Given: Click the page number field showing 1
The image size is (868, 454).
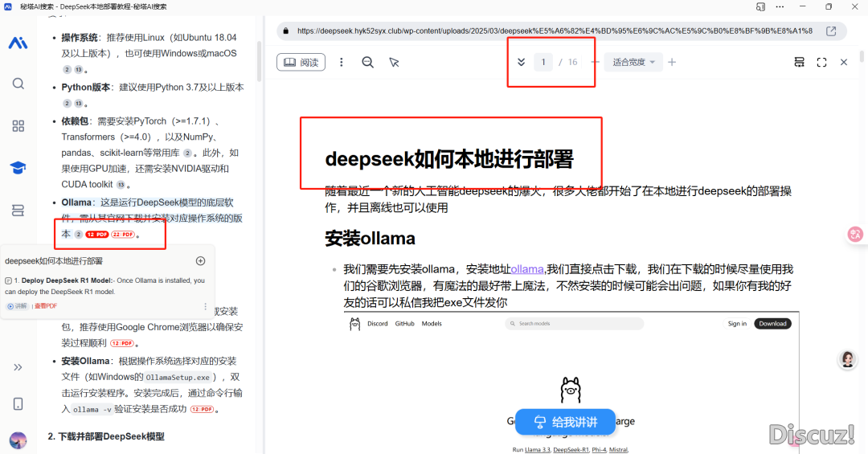Looking at the screenshot, I should pos(543,62).
